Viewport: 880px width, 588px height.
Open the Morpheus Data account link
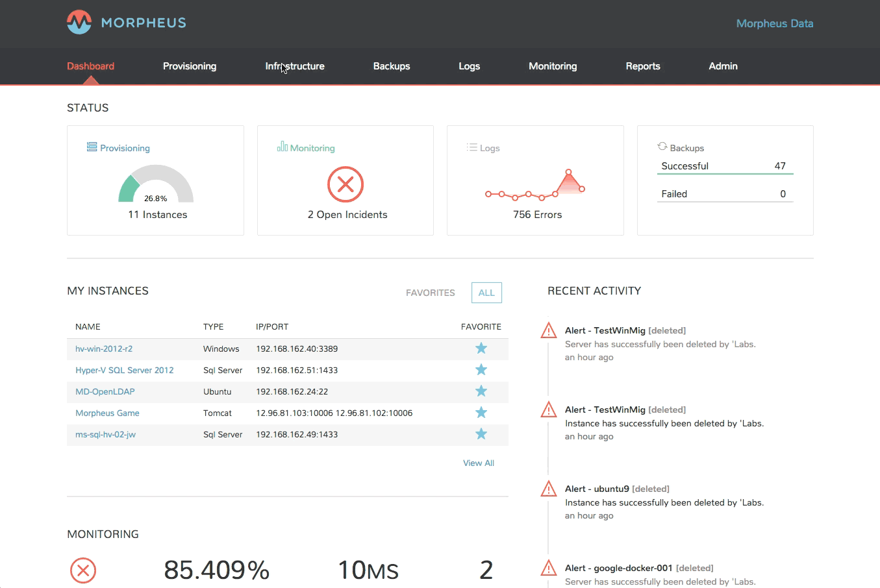click(x=774, y=23)
